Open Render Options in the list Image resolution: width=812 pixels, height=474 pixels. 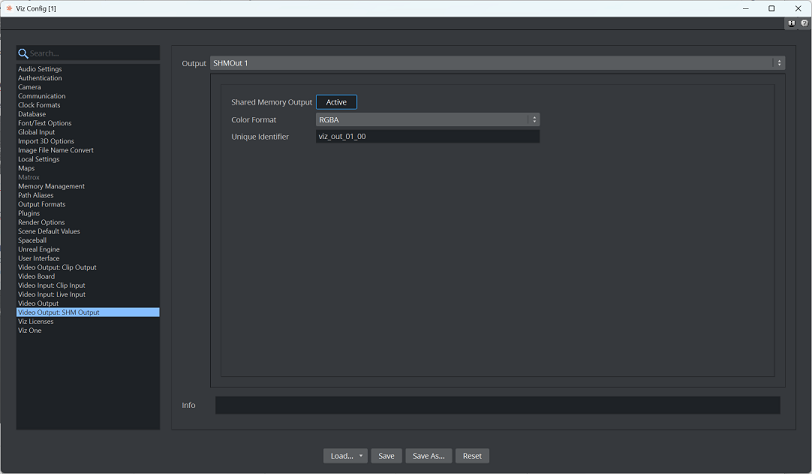41,222
